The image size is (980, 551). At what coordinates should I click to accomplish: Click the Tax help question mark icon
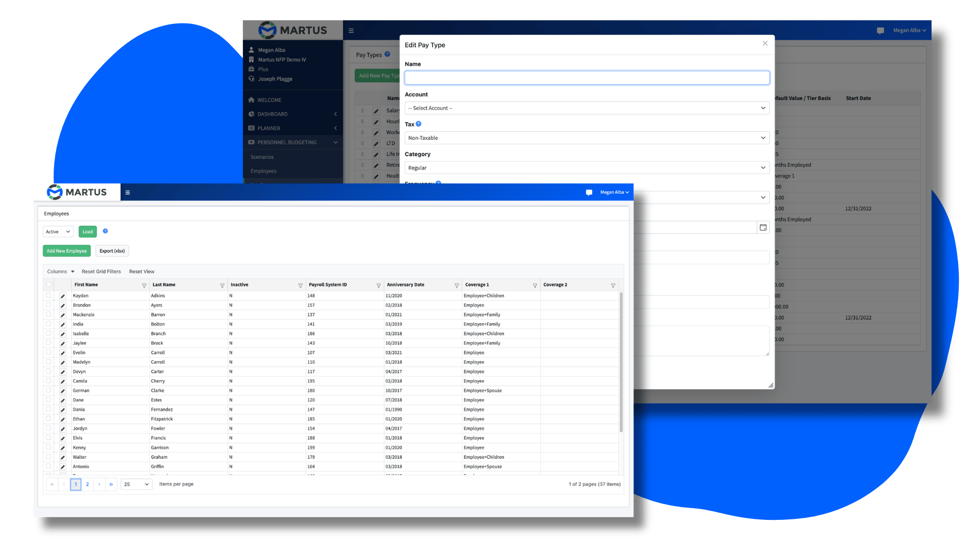click(x=419, y=124)
